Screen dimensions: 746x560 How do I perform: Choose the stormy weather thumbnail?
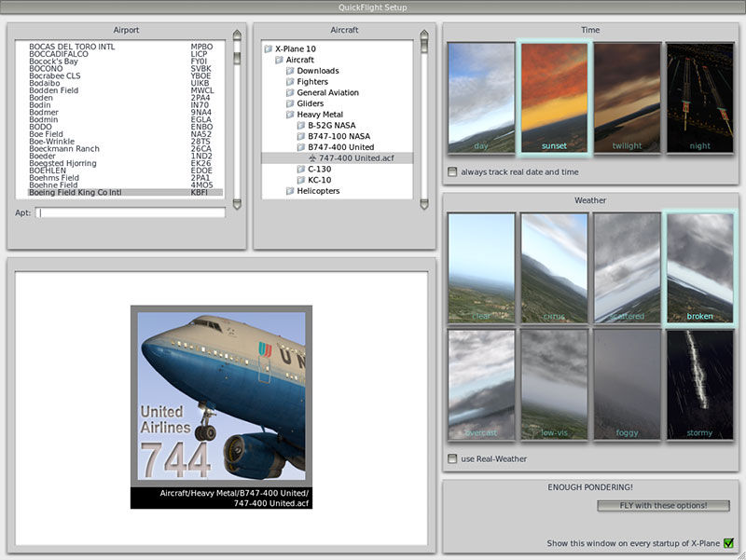(700, 385)
